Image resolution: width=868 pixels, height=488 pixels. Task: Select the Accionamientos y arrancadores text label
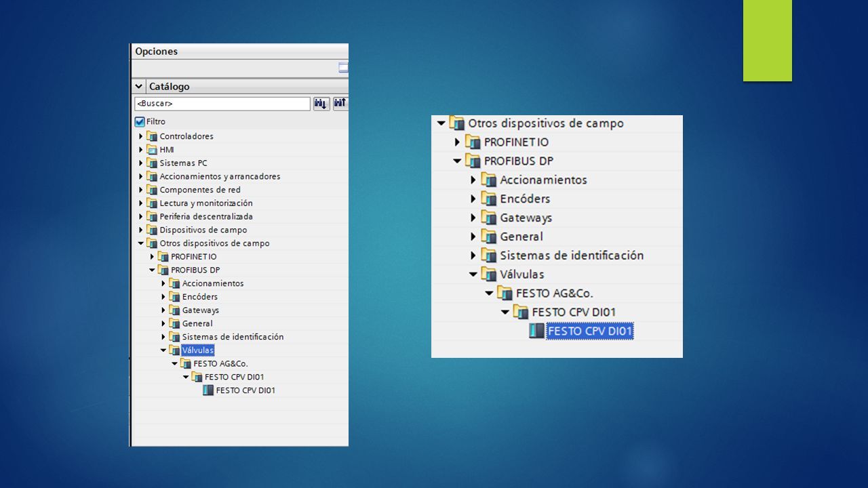pos(220,176)
